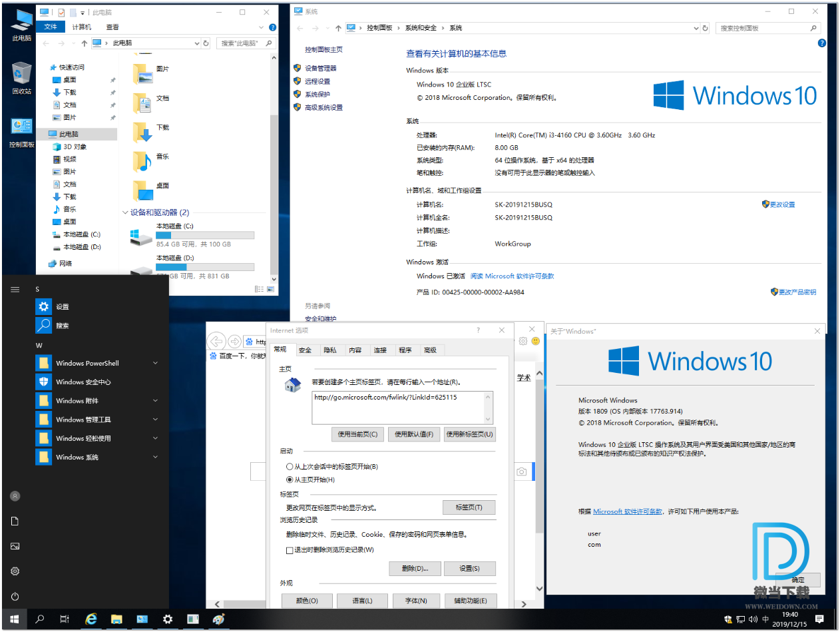Open the 图片 folder in File Explorer pane
Image resolution: width=840 pixels, height=632 pixels.
tap(152, 73)
